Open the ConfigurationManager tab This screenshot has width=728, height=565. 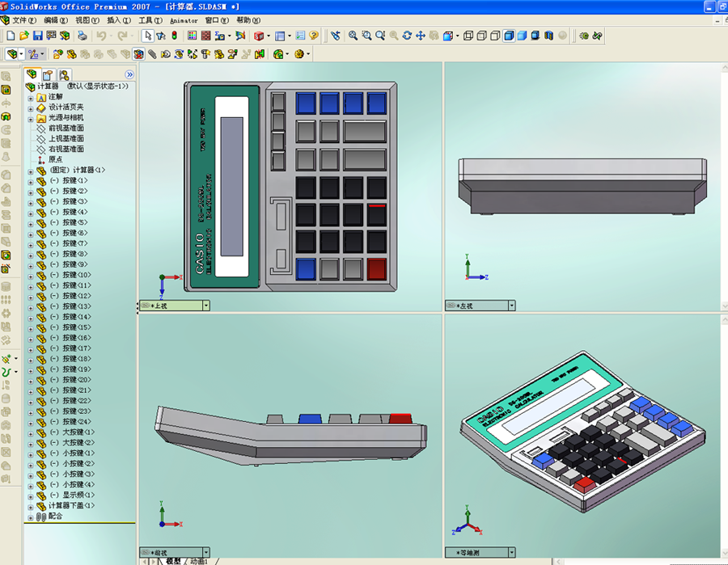64,74
